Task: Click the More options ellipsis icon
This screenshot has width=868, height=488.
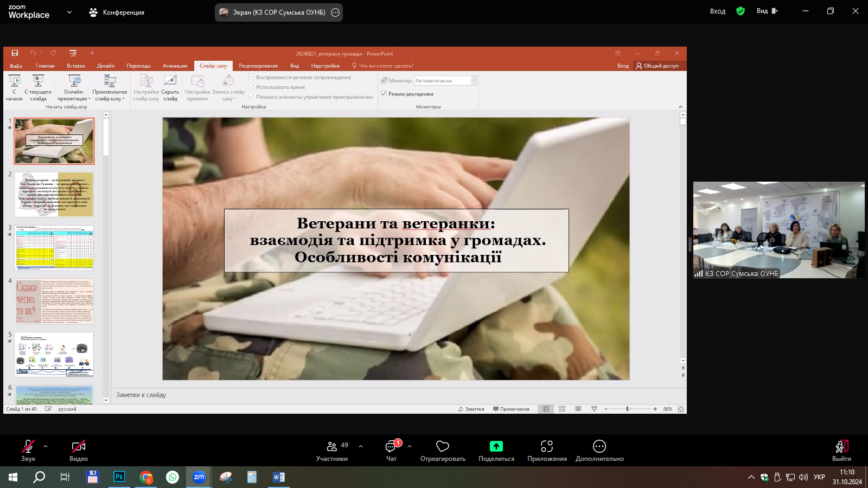Action: [x=599, y=446]
